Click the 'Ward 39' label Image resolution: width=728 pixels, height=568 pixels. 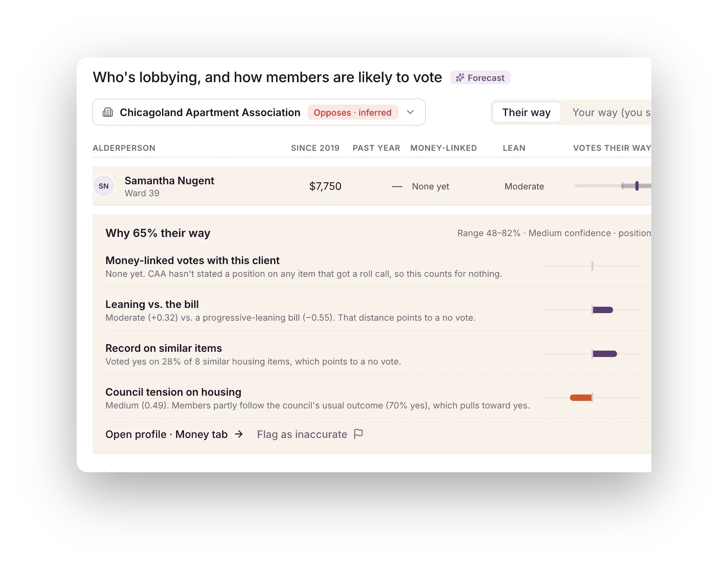[142, 193]
